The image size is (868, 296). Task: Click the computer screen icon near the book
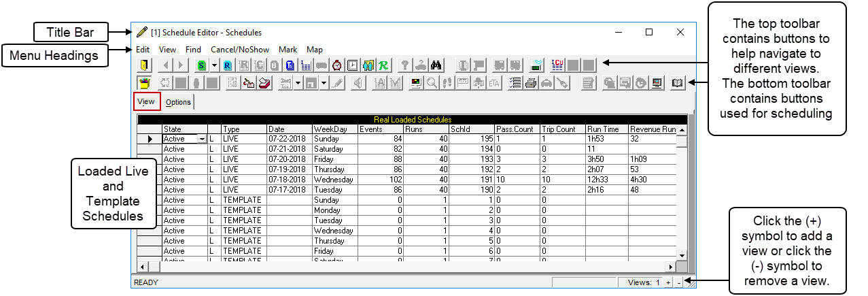657,83
